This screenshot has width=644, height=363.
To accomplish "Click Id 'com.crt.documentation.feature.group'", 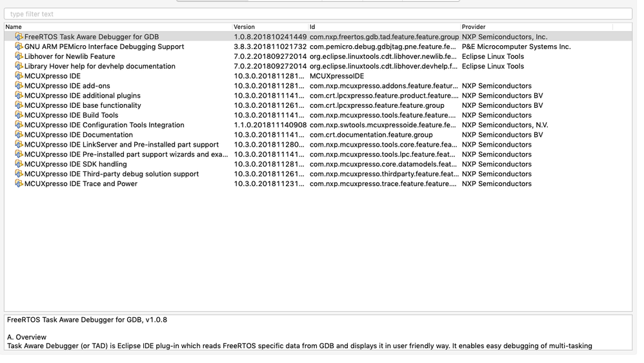I will click(x=371, y=135).
